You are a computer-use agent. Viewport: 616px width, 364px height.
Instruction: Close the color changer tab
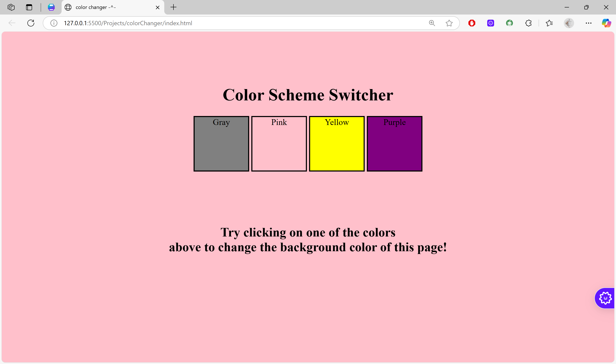click(x=158, y=8)
